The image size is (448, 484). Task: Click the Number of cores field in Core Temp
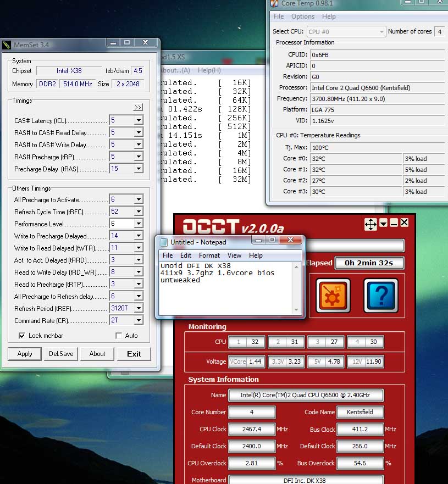click(x=440, y=31)
